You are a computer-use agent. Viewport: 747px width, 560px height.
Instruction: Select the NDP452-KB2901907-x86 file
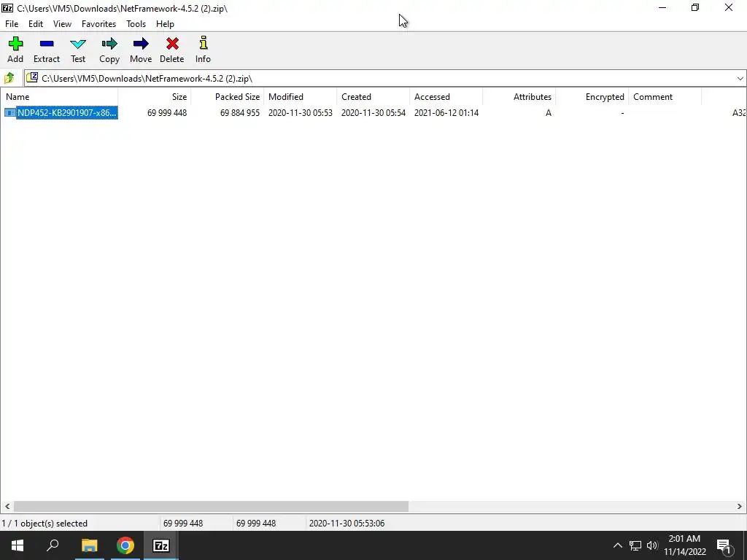[66, 113]
